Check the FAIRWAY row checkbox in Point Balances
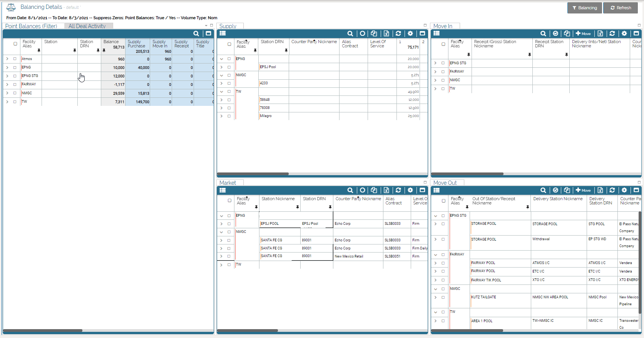Screen dimensions: 644x338 (x=15, y=84)
